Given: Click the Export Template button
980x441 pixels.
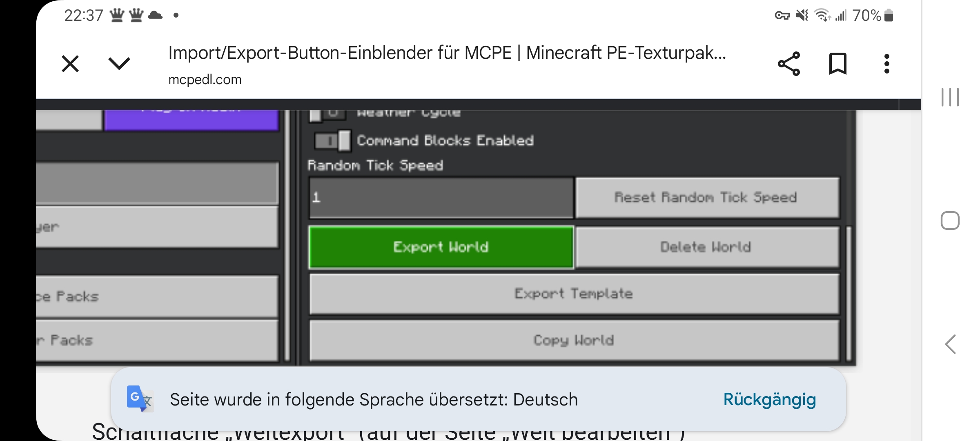Looking at the screenshot, I should pos(574,294).
